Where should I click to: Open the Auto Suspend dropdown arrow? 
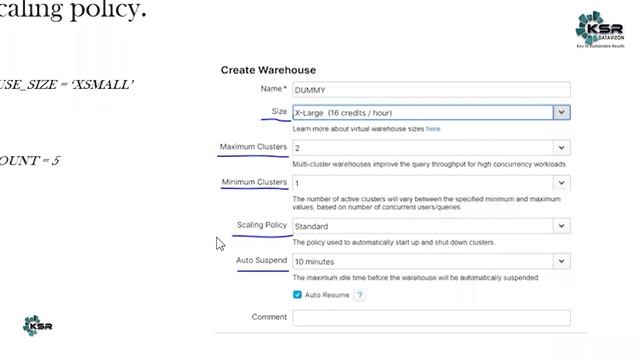562,261
